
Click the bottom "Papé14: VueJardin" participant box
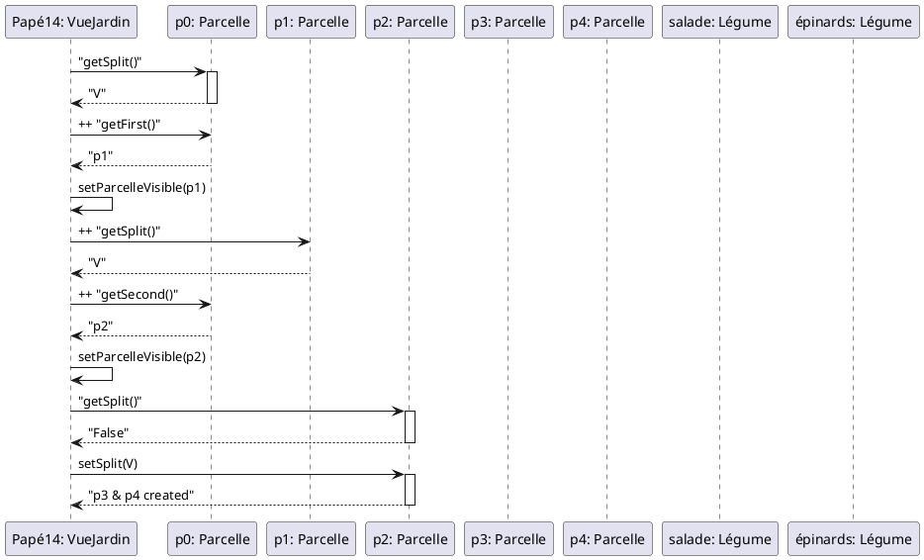click(70, 539)
